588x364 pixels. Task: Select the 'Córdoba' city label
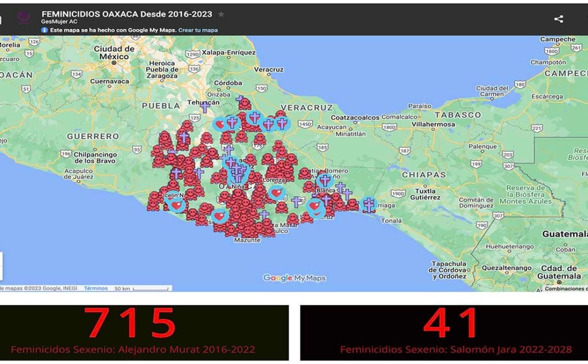[228, 83]
